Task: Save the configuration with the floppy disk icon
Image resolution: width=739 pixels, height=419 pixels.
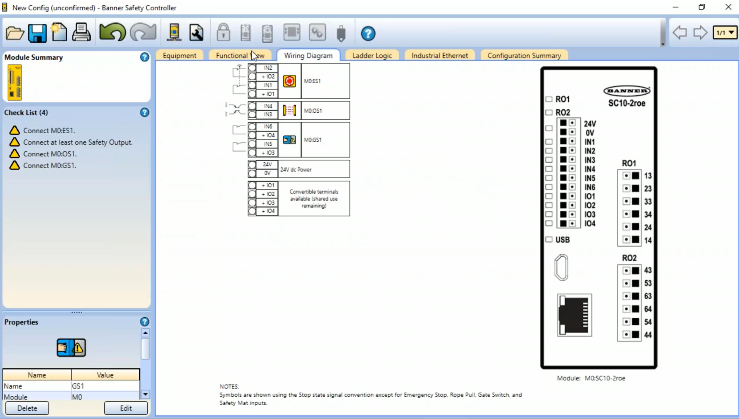Action: [37, 33]
